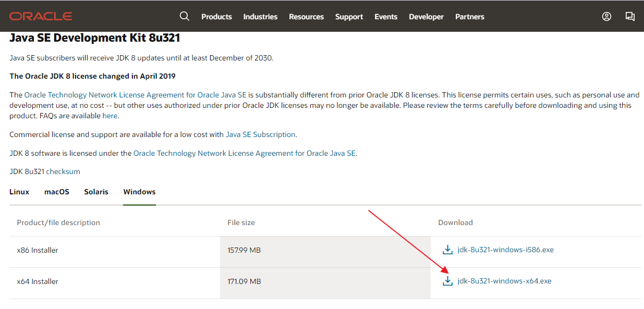Click download icon for jdk-8u321-windows-x64.exe
Screen dimensions: 644x309
click(447, 281)
